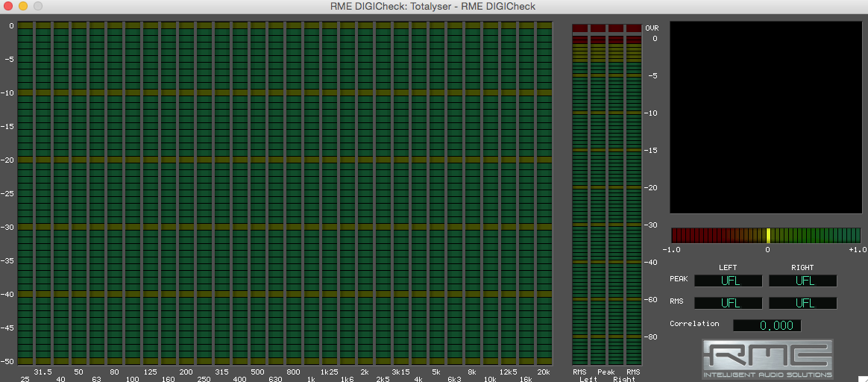Click the Peak Right level meter column

click(x=615, y=194)
